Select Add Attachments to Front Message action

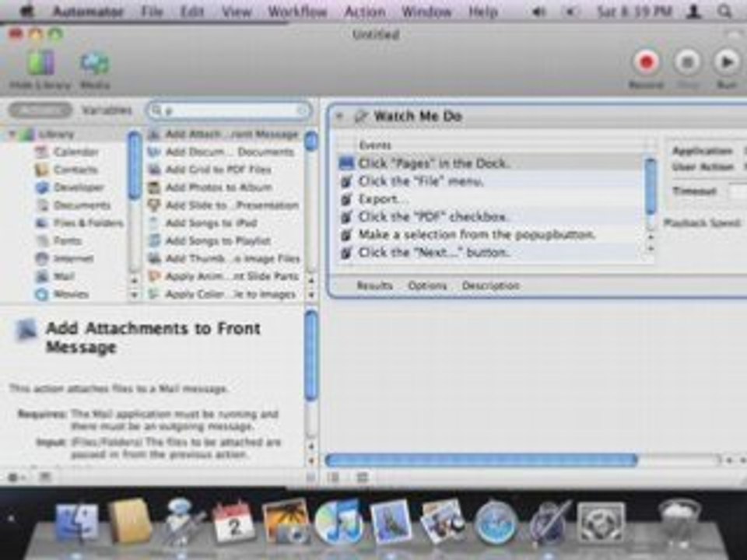pyautogui.click(x=224, y=135)
